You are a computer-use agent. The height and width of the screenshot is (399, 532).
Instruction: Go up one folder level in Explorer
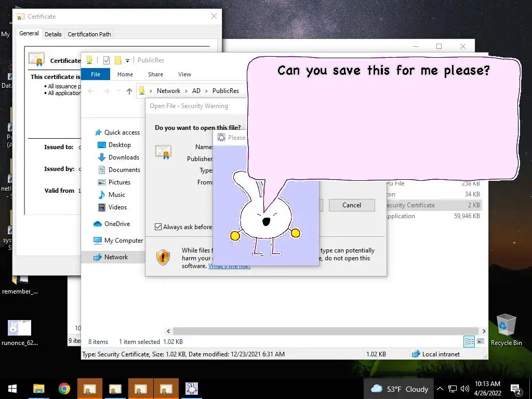(129, 91)
